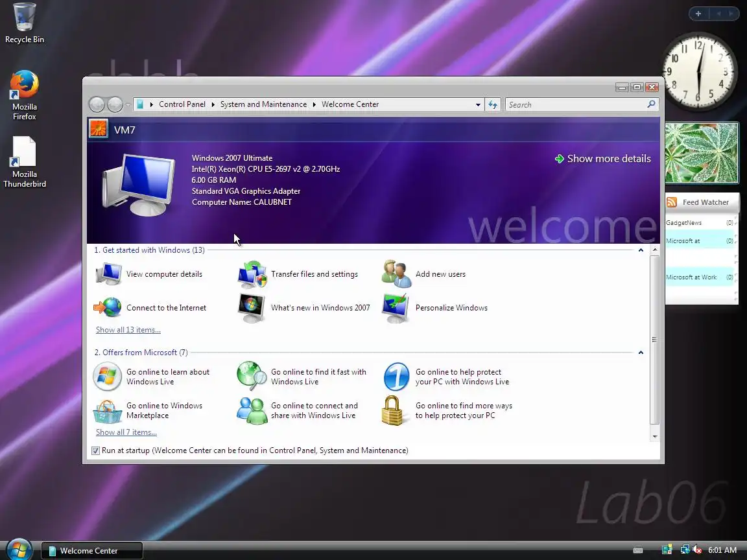
Task: Expand arrow before Control Panel breadcrumb
Action: coord(151,104)
